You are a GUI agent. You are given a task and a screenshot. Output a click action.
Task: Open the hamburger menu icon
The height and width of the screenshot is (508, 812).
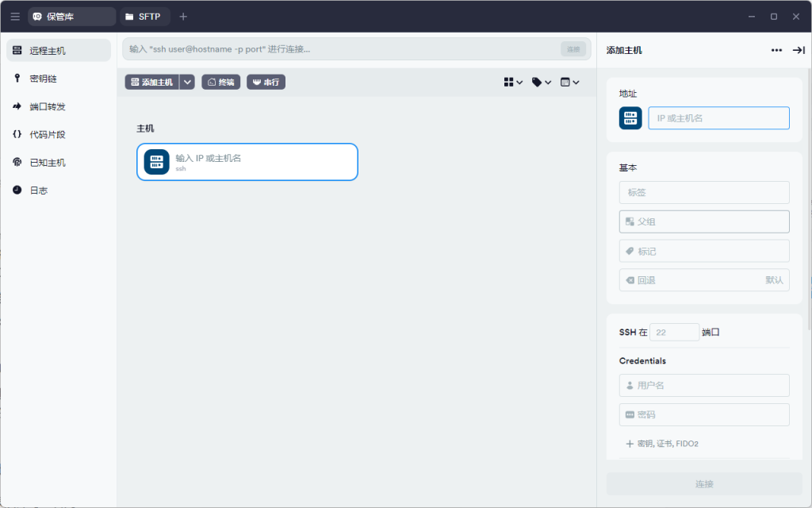(x=15, y=16)
